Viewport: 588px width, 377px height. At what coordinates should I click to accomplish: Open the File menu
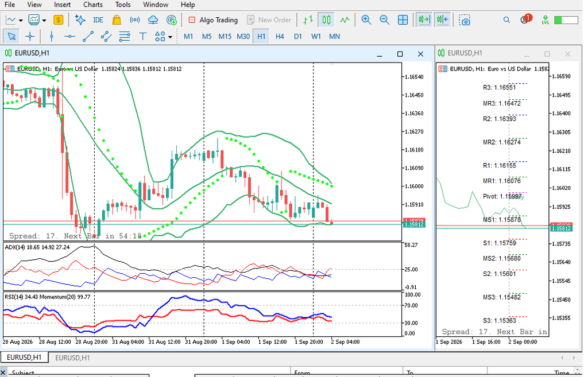[10, 5]
